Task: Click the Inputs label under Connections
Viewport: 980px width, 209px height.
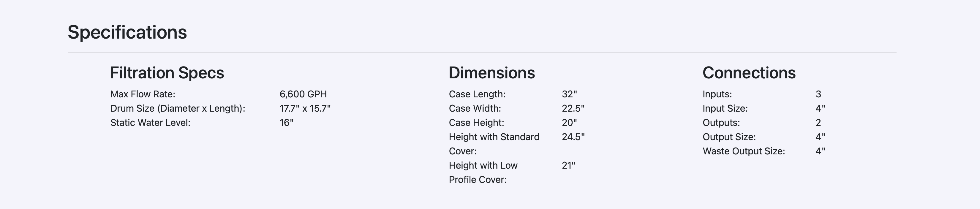Action: tap(717, 94)
